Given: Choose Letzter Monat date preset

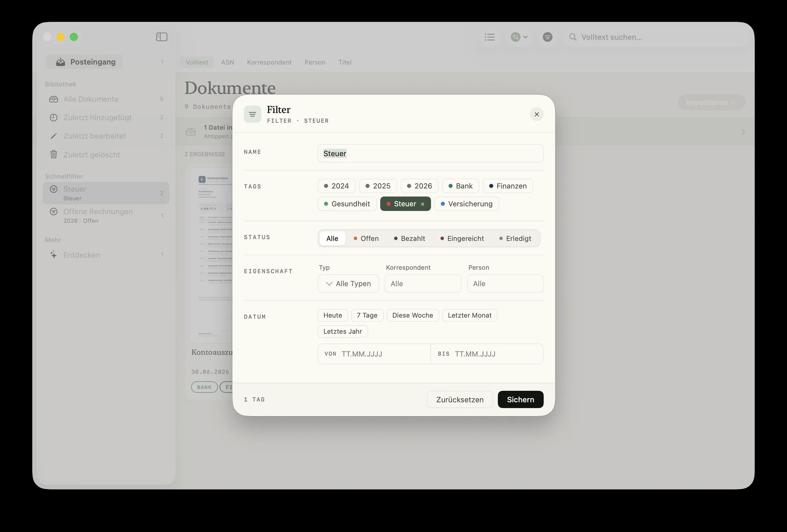Looking at the screenshot, I should 470,315.
